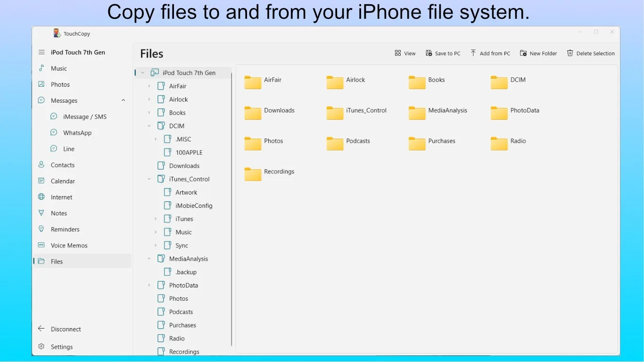644x362 pixels.
Task: Expand the Music tree node under iTunes_Control
Action: 156,232
